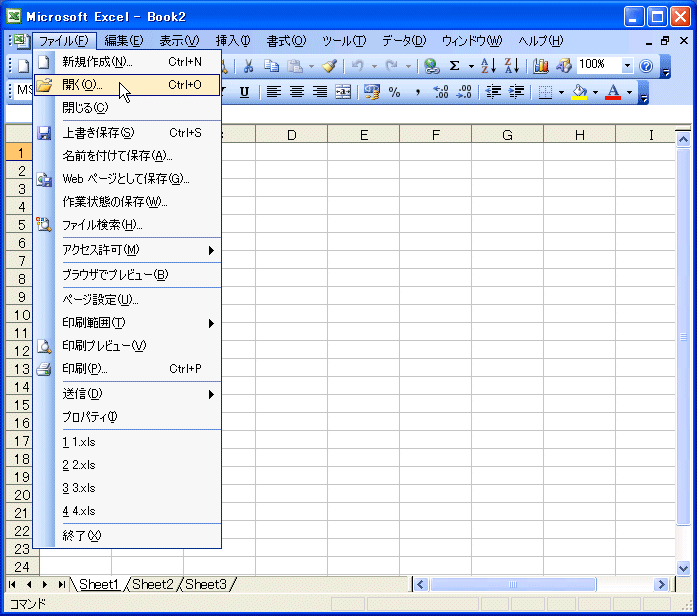Open recent file 3.xls
Screen dimensions: 697x616
127,488
